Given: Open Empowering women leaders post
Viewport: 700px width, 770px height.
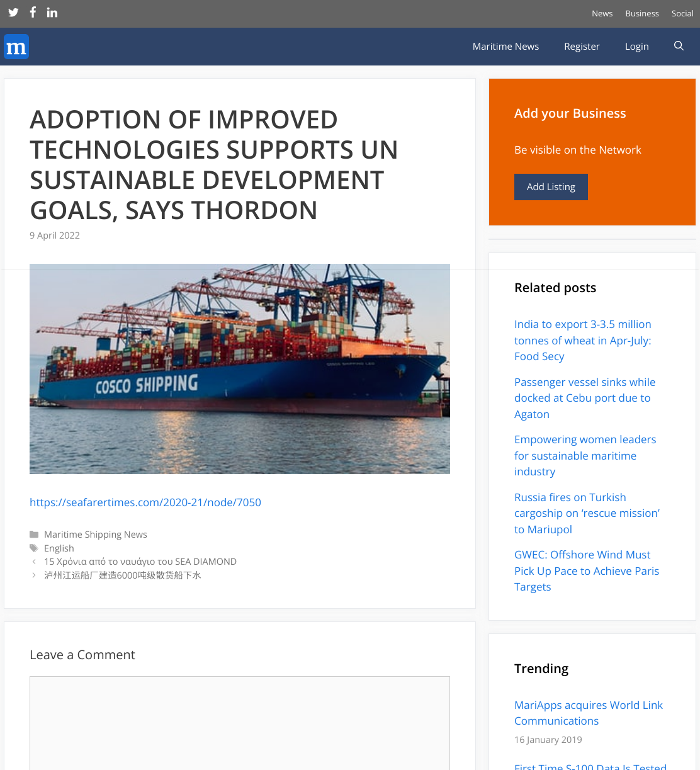Looking at the screenshot, I should [585, 455].
